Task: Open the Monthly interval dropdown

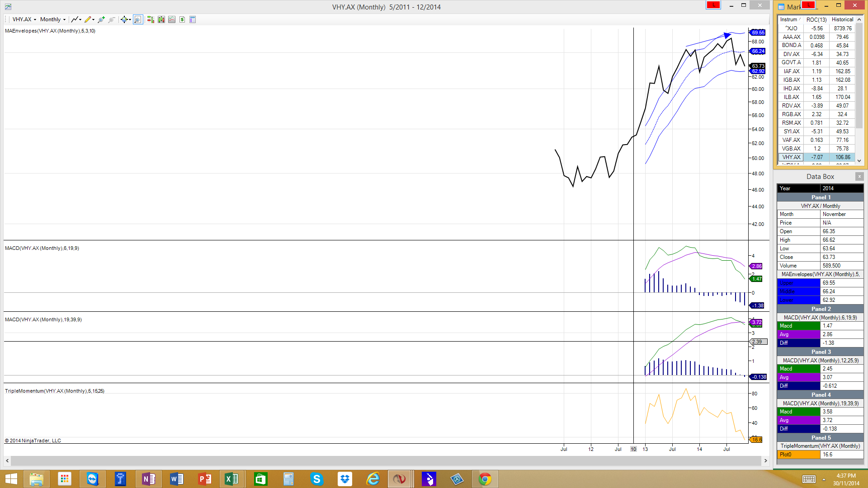Action: pyautogui.click(x=52, y=19)
